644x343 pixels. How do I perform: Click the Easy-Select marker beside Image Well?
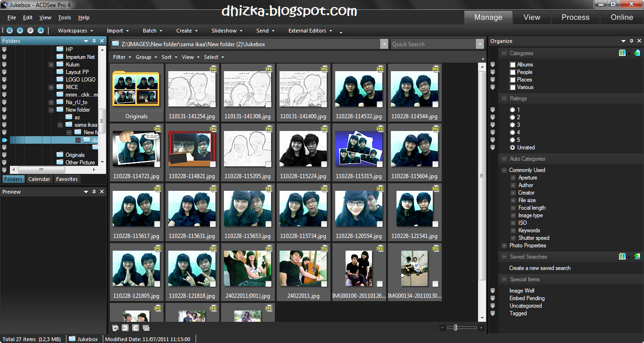[493, 291]
